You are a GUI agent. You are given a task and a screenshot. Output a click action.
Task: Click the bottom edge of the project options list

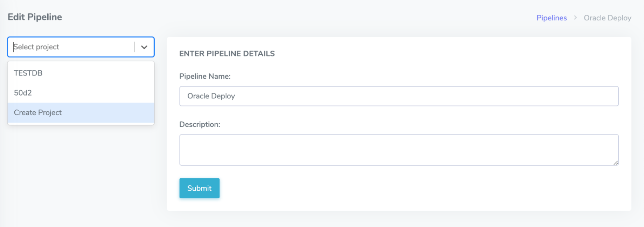click(81, 124)
